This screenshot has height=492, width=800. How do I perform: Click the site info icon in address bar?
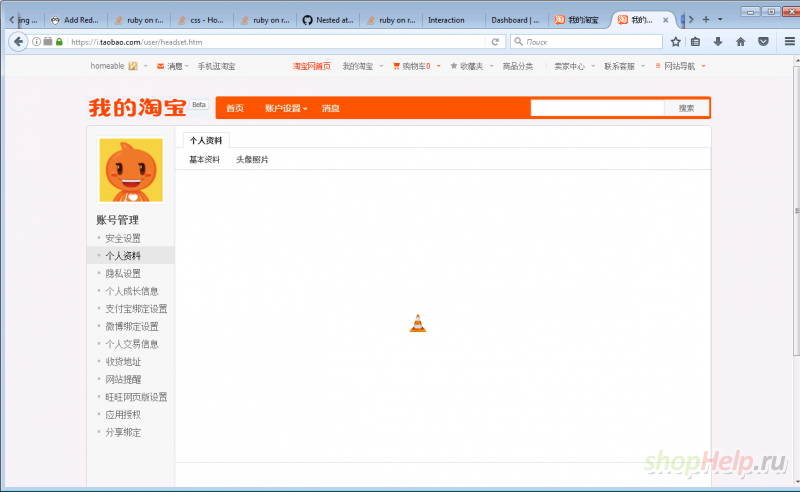click(x=36, y=42)
